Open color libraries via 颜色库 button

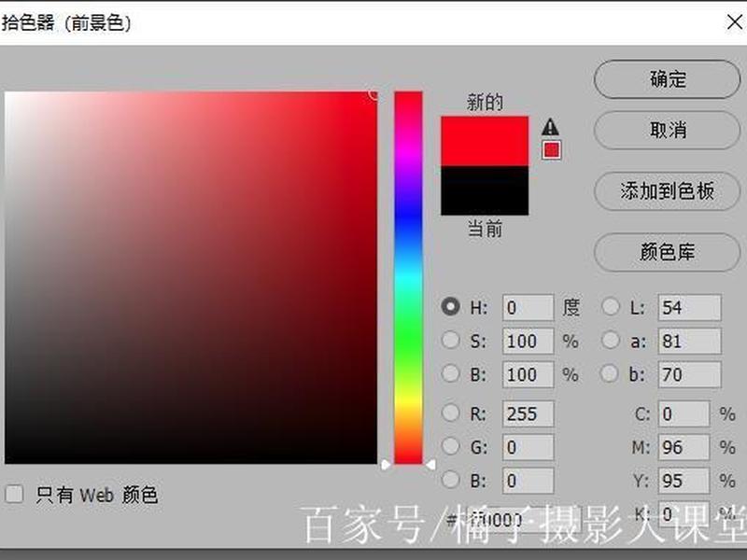tap(667, 252)
